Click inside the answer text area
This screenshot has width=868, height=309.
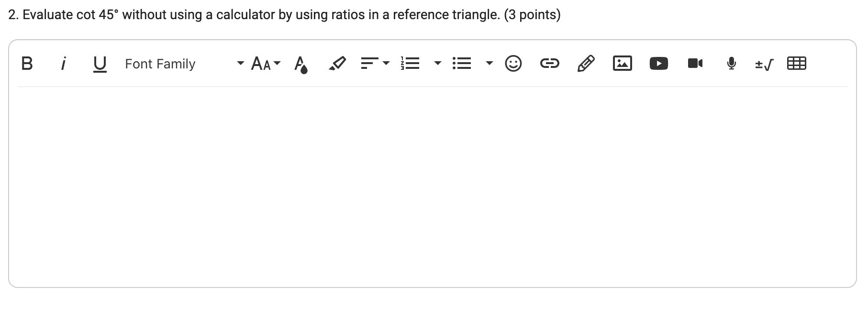(x=431, y=182)
